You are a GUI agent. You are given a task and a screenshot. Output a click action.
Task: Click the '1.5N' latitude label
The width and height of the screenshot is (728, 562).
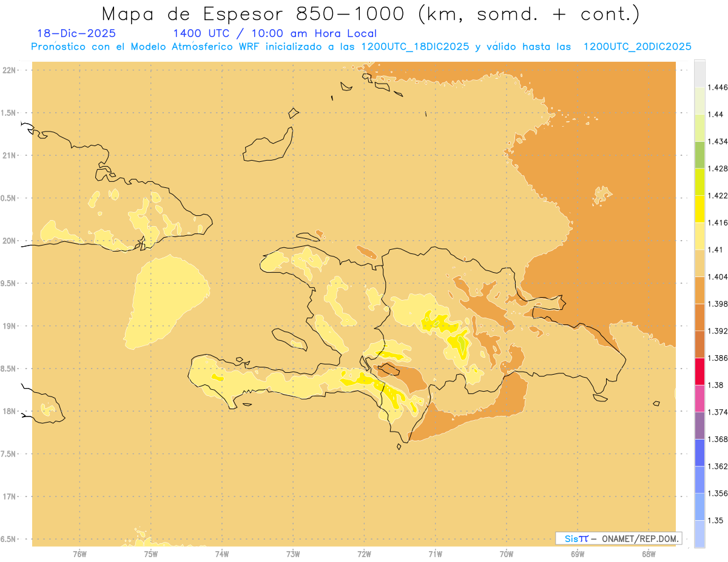(x=9, y=113)
